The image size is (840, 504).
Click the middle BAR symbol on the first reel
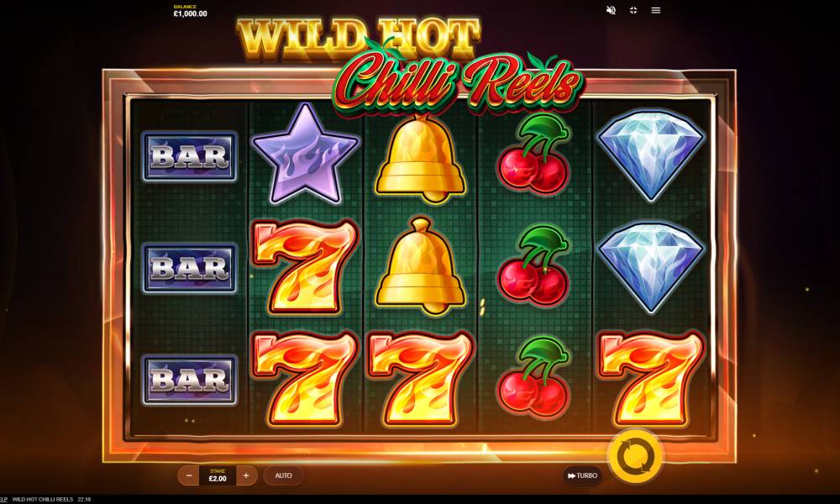190,268
